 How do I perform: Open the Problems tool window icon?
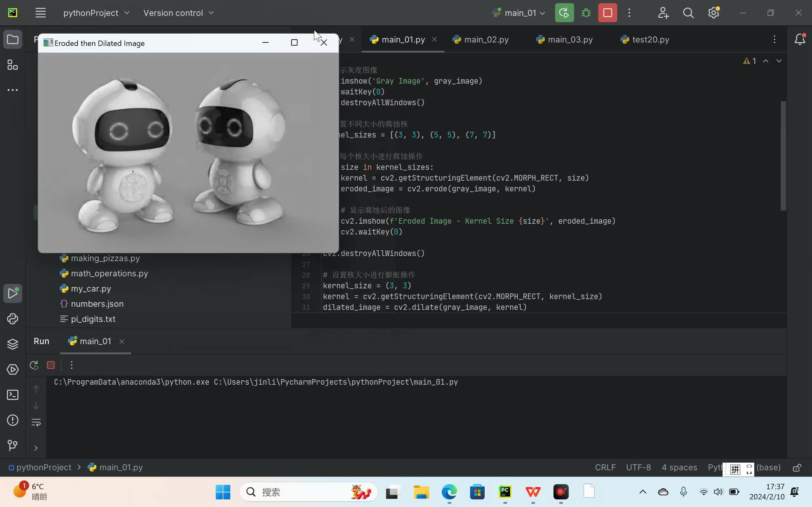pos(12,420)
